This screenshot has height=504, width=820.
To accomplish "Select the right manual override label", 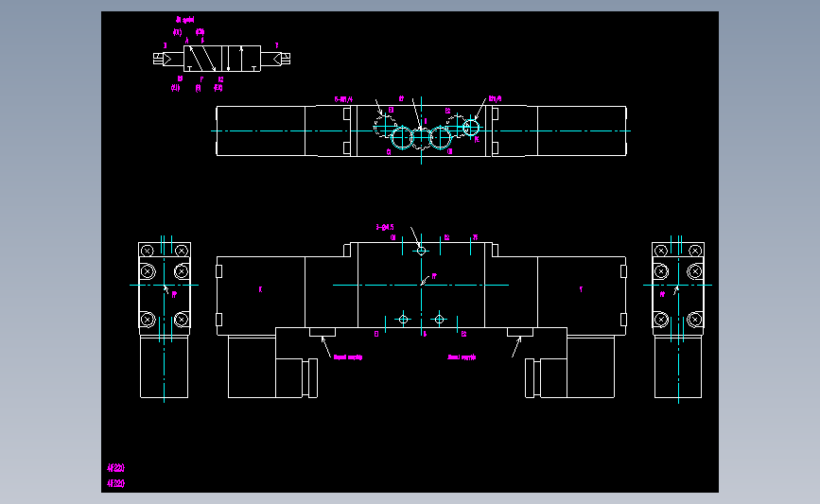I will (x=462, y=357).
